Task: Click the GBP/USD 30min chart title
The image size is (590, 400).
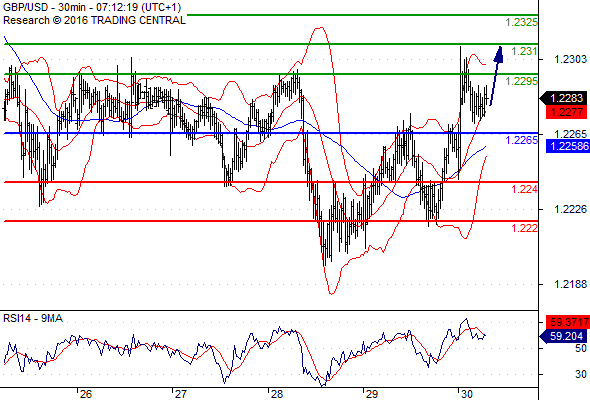Action: (x=91, y=7)
